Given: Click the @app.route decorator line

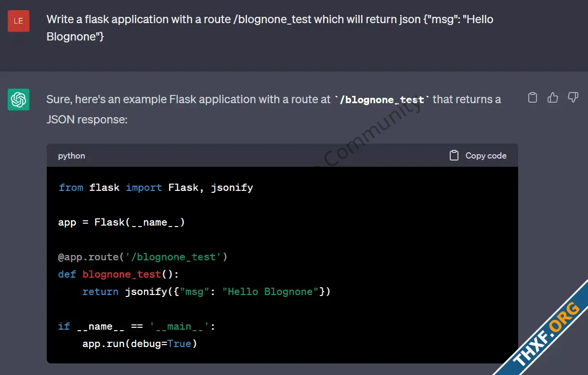Looking at the screenshot, I should click(x=143, y=257).
